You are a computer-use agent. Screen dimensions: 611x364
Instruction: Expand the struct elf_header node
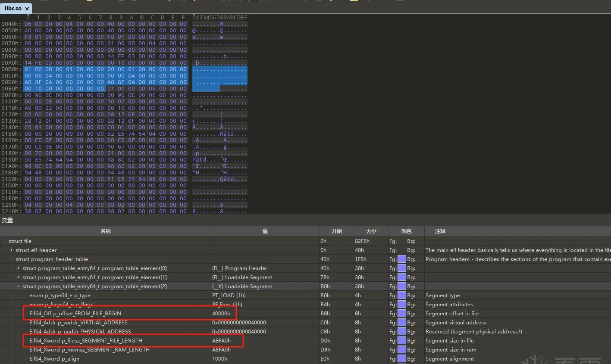[11, 250]
